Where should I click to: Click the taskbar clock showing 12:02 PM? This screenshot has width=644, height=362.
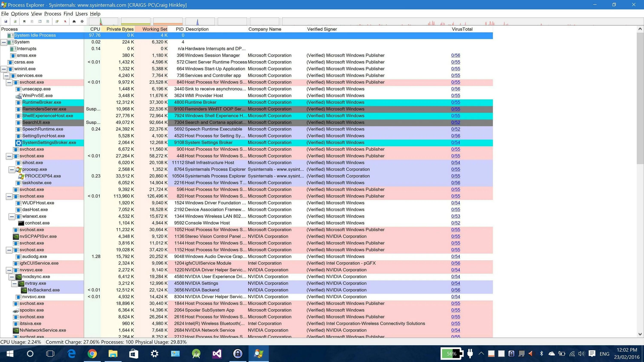click(626, 353)
